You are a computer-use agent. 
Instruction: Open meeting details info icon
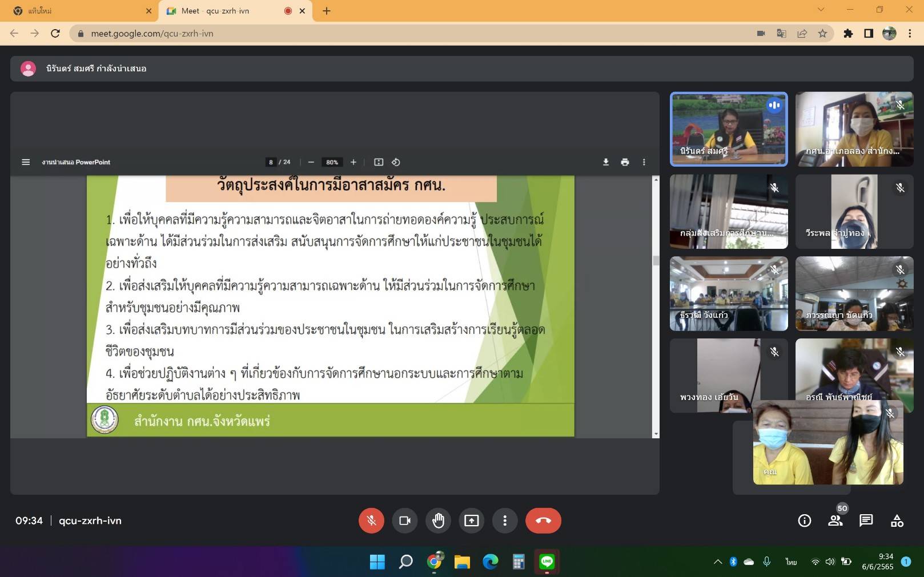coord(804,520)
